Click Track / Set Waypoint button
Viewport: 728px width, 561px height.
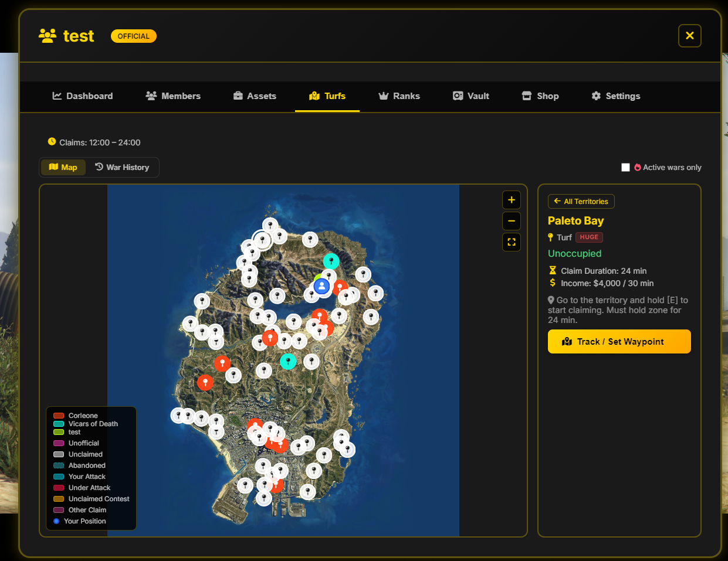pyautogui.click(x=619, y=342)
